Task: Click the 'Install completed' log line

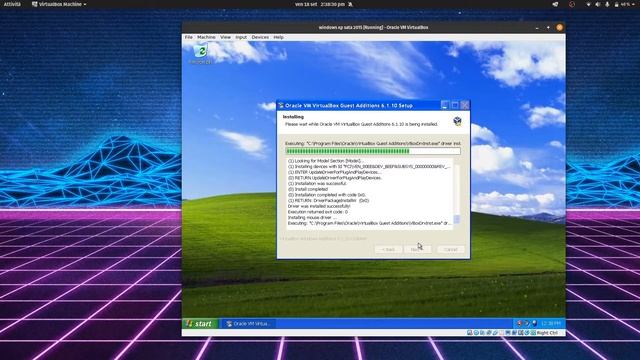Action: click(x=308, y=189)
